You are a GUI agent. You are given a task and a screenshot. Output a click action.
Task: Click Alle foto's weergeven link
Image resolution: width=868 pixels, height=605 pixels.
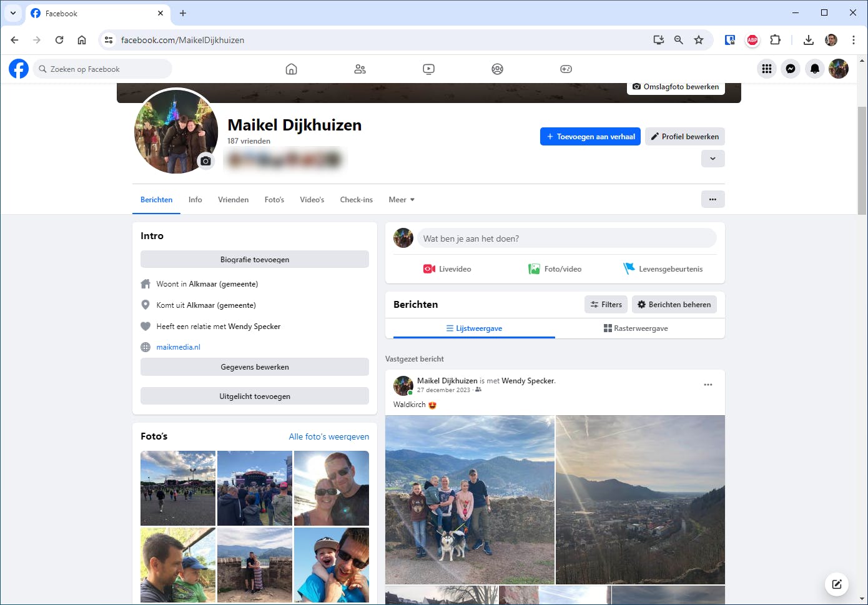(328, 436)
